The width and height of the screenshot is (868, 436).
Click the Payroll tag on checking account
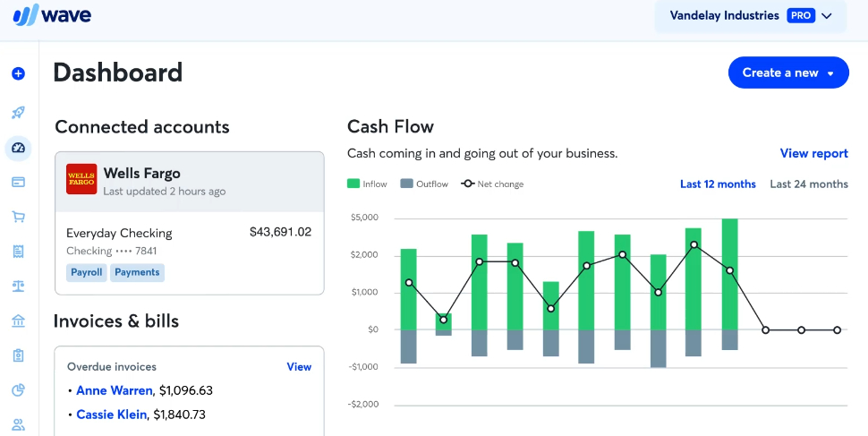(x=87, y=272)
